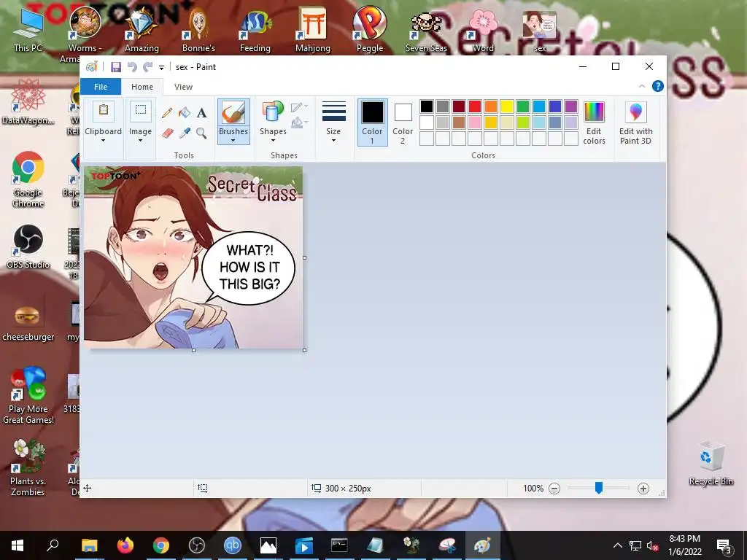The height and width of the screenshot is (560, 747).
Task: Select the Eraser tool
Action: click(167, 133)
